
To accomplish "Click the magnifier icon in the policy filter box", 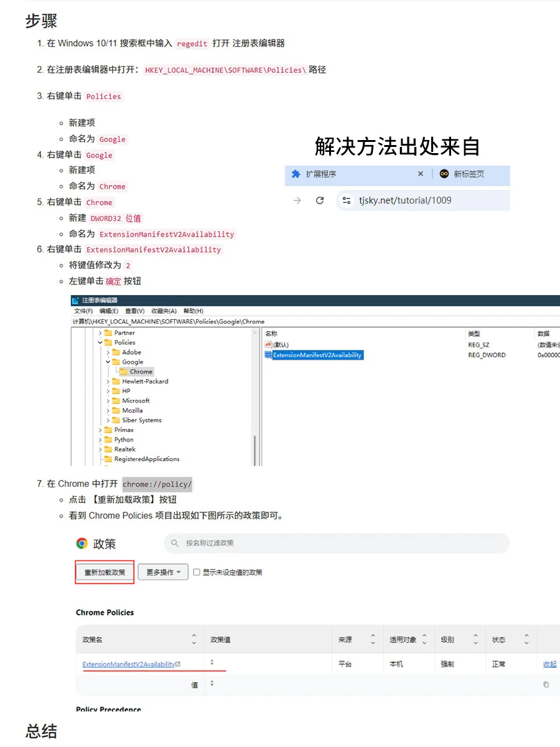I will (172, 543).
